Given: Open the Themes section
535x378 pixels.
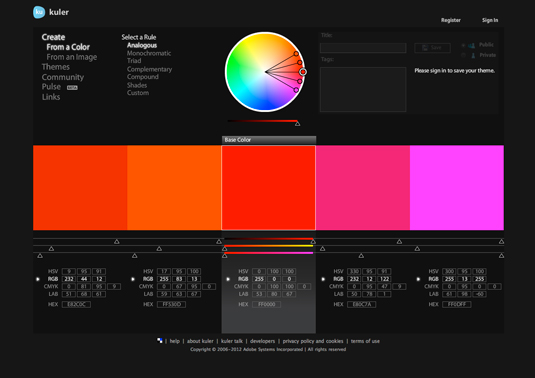Looking at the screenshot, I should point(56,67).
